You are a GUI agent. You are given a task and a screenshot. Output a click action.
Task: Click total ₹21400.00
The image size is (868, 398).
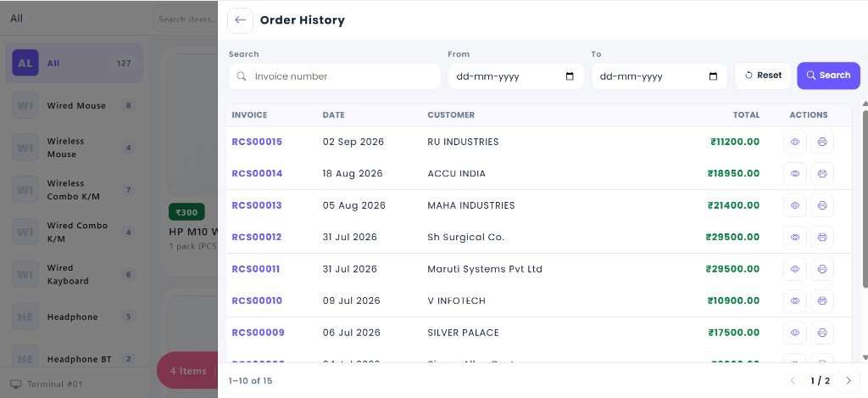tap(733, 205)
